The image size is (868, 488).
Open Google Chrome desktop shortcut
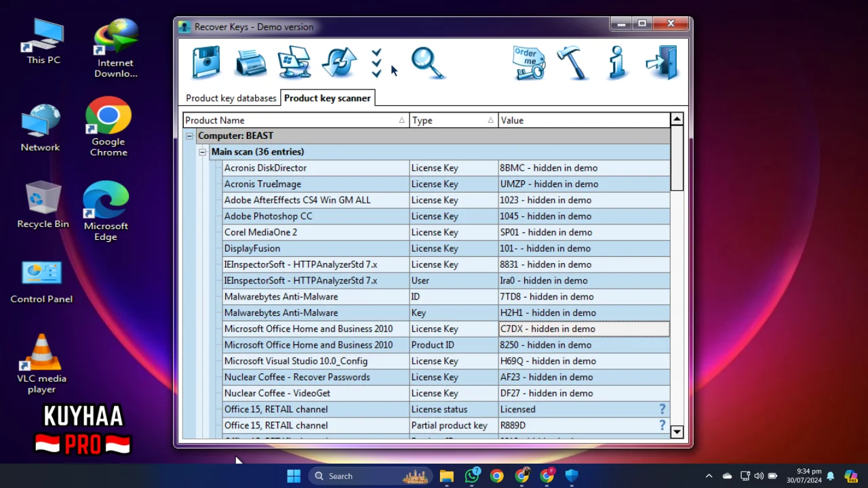[x=108, y=127]
